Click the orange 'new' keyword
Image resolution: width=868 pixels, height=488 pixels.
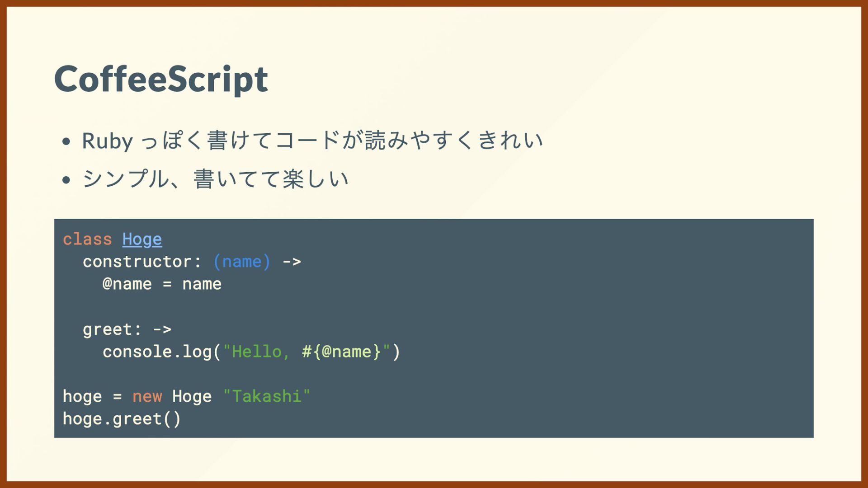coord(147,397)
